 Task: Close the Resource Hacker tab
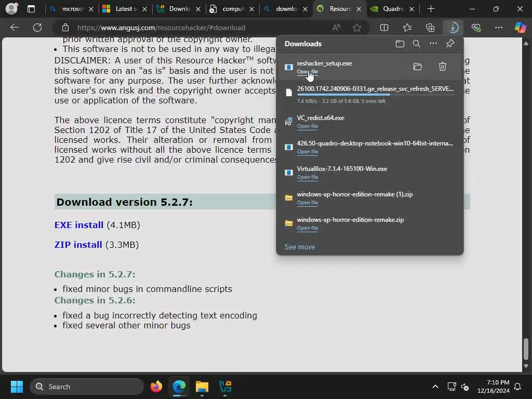click(x=358, y=9)
